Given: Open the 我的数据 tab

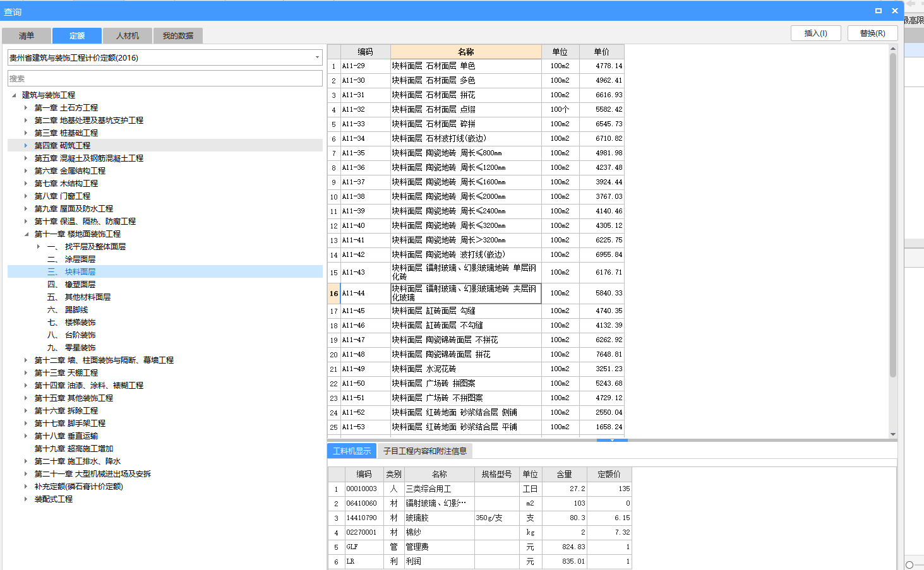Looking at the screenshot, I should [178, 36].
